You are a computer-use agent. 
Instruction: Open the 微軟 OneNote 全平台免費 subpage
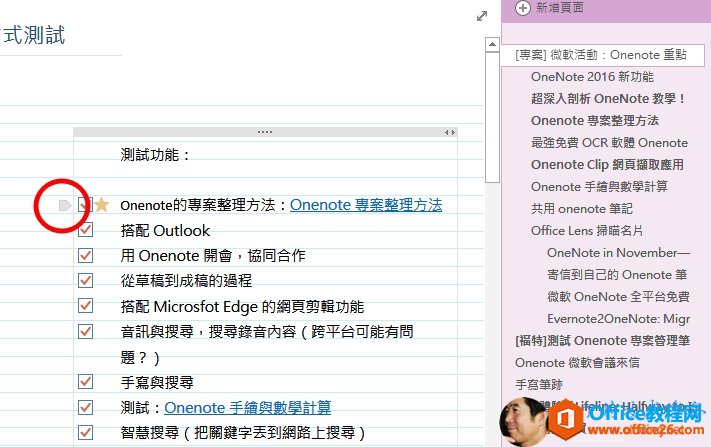point(618,296)
